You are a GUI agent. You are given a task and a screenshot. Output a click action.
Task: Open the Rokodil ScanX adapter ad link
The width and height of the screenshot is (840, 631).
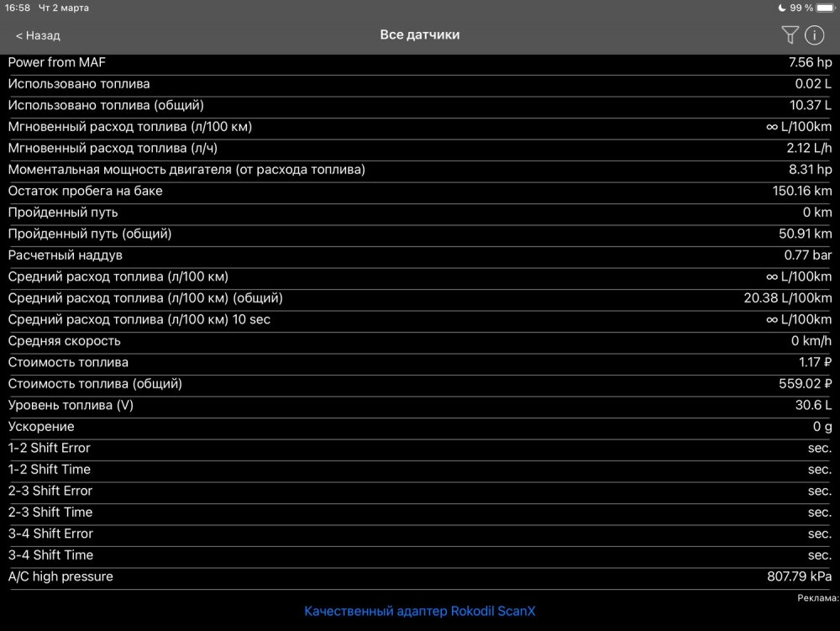[419, 611]
